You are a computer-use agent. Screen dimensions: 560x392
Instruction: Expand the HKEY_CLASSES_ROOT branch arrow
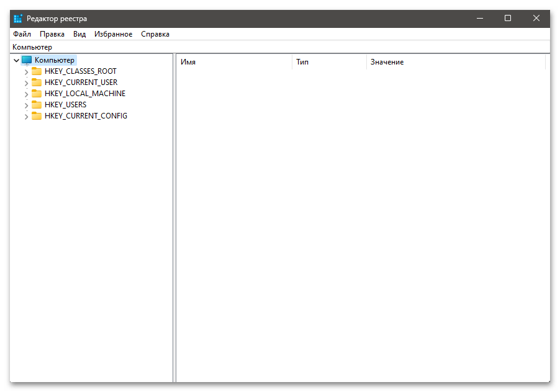[x=26, y=71]
